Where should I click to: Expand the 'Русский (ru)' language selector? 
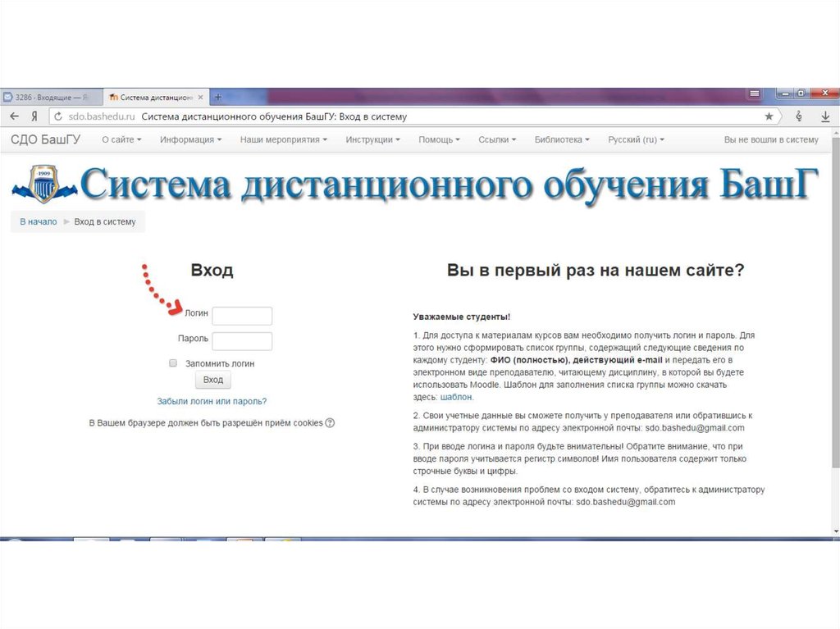636,140
